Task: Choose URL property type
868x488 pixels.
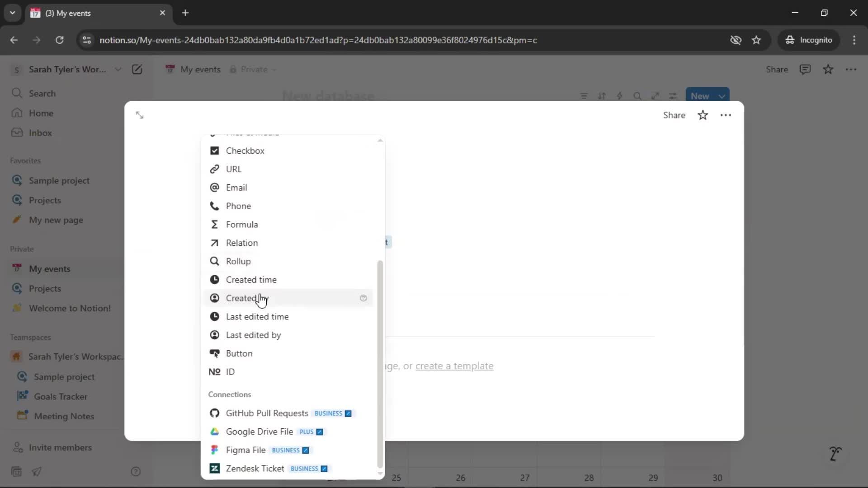Action: coord(288,169)
